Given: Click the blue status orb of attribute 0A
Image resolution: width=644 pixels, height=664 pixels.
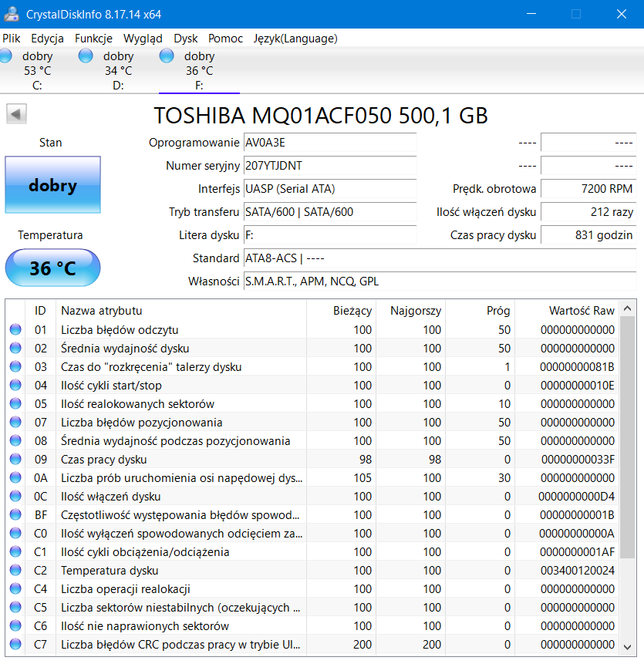Looking at the screenshot, I should point(15,477).
